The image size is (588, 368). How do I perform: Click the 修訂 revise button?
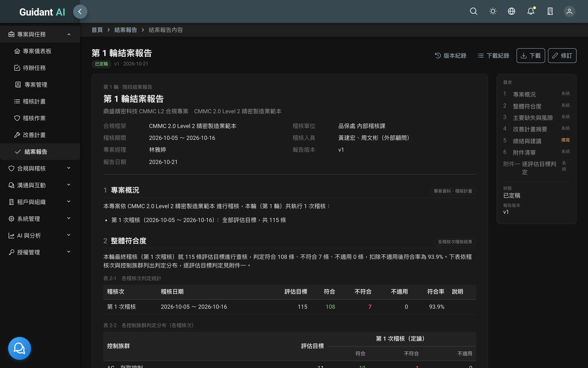pyautogui.click(x=562, y=56)
